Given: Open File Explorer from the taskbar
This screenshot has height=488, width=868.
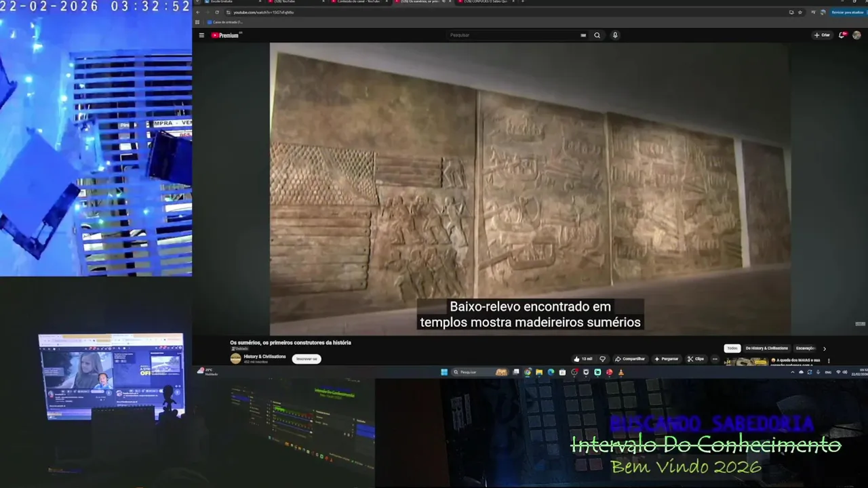Looking at the screenshot, I should 539,372.
